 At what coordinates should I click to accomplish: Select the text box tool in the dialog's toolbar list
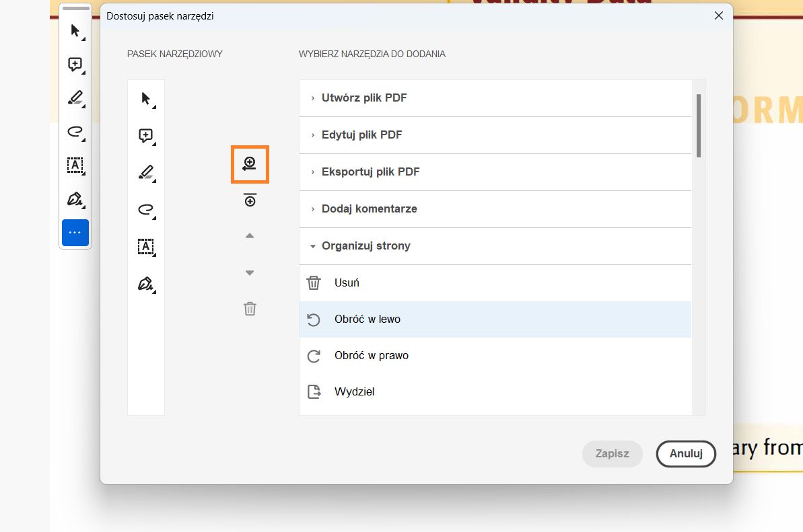[x=145, y=246]
